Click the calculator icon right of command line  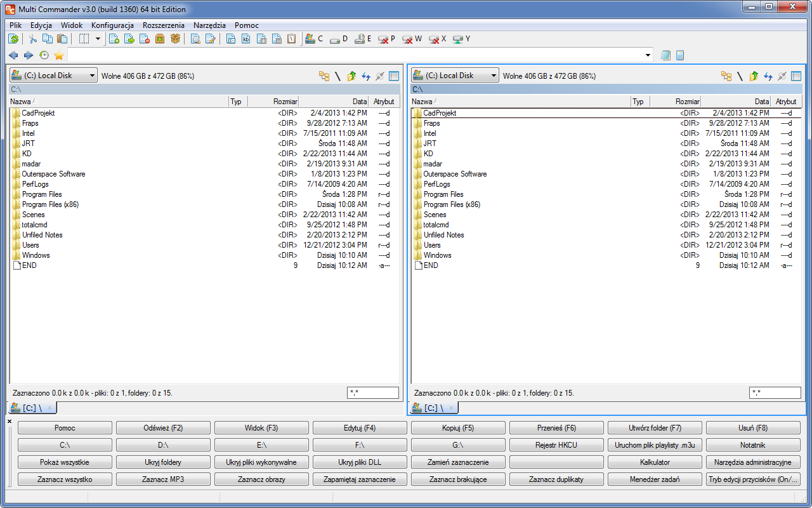tap(680, 55)
